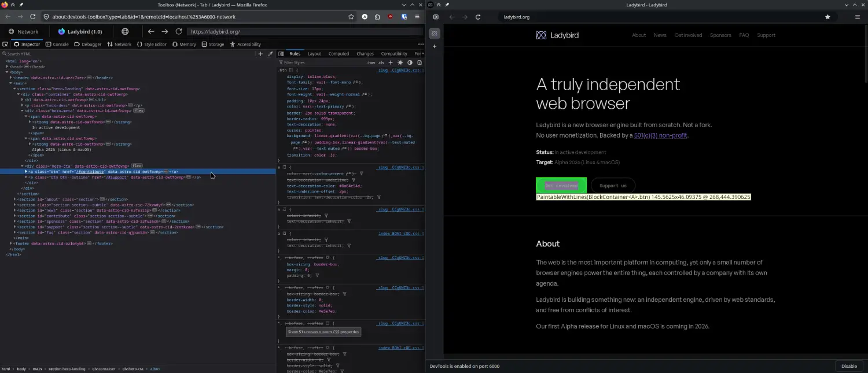Bookmark the Firefox page with star icon
The image size is (868, 373).
(x=351, y=17)
